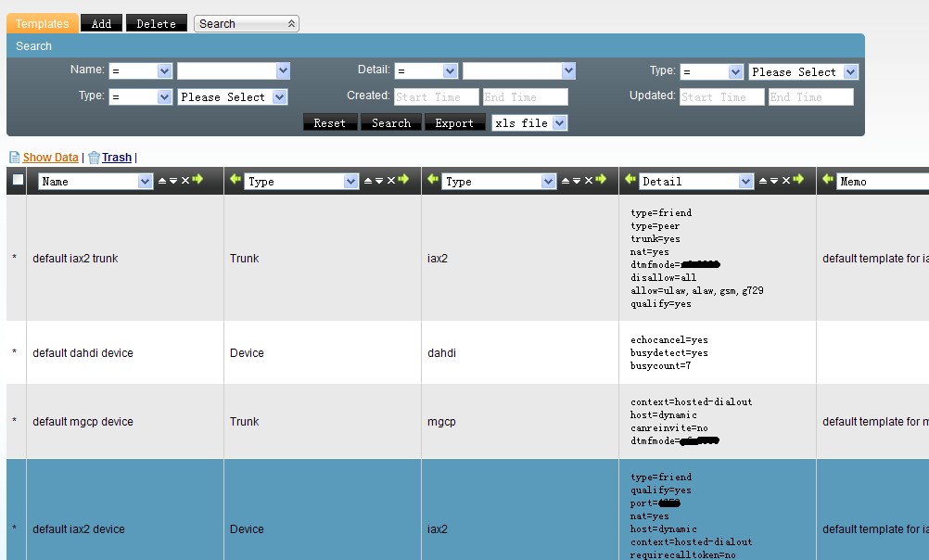The height and width of the screenshot is (560, 929).
Task: Remove the Detail column with X icon
Action: [x=786, y=181]
